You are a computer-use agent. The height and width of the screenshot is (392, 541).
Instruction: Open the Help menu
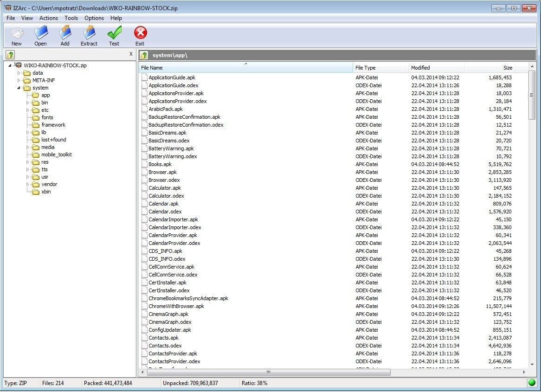pos(116,18)
